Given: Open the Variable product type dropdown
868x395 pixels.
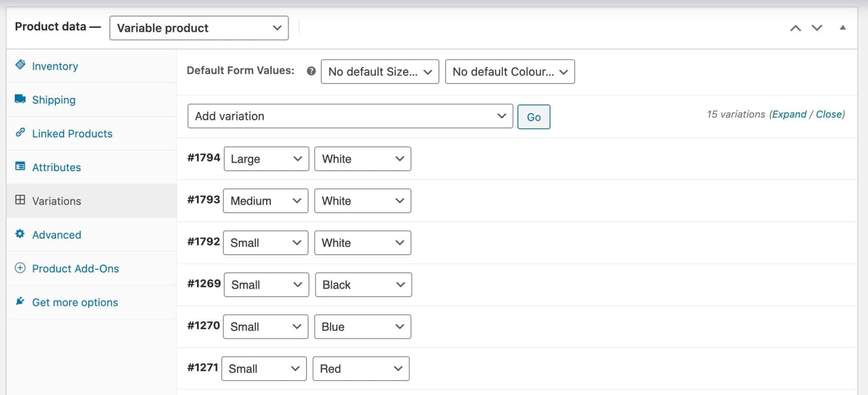Looking at the screenshot, I should pos(199,28).
